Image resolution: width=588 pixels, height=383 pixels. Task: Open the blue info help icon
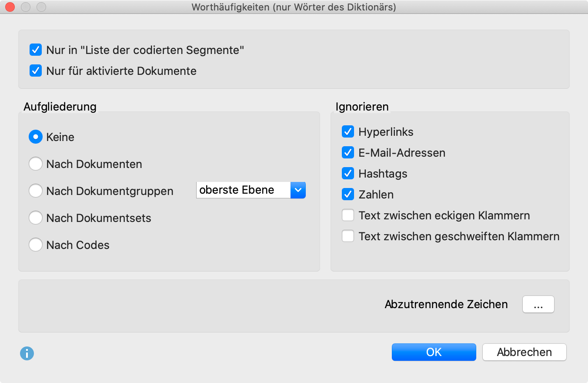coord(27,353)
